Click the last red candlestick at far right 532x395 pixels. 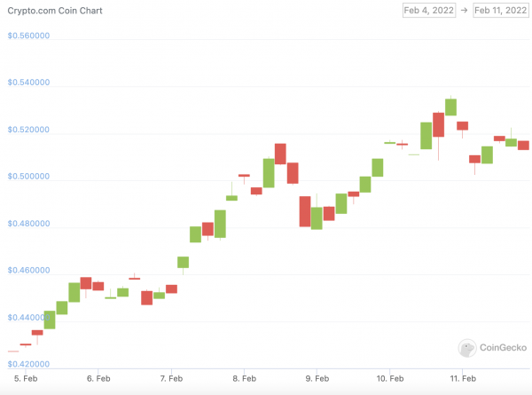pos(523,145)
